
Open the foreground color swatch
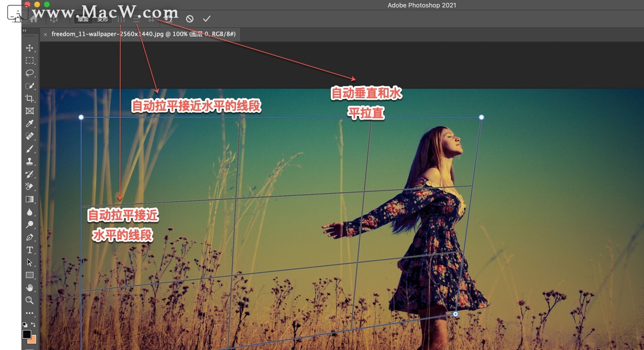pos(27,335)
